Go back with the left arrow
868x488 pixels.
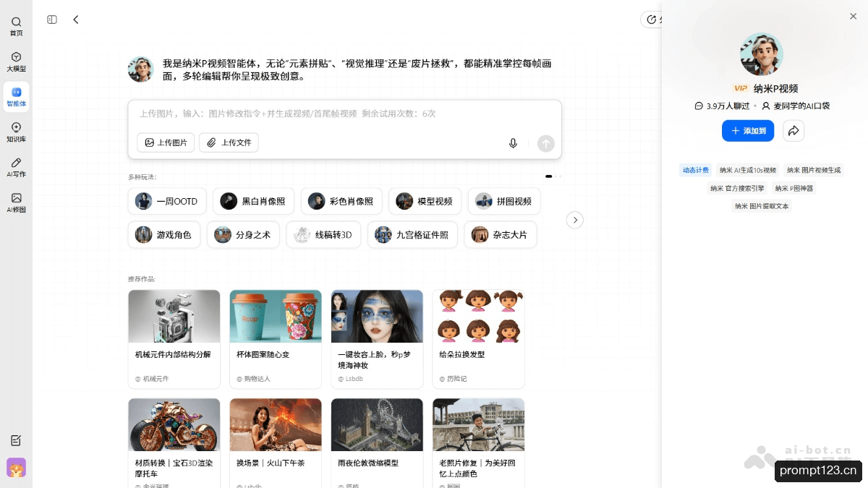(76, 20)
